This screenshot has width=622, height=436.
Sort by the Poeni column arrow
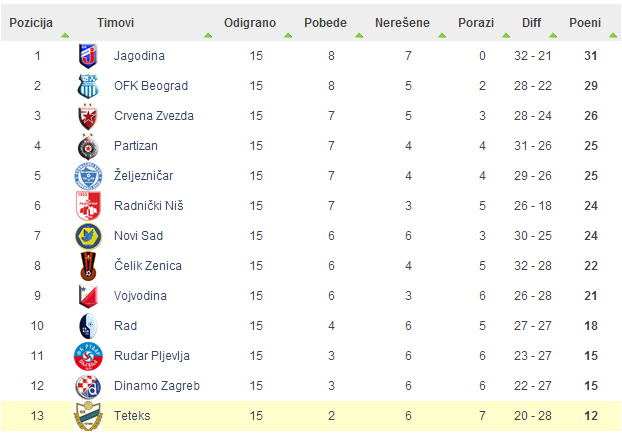pos(613,36)
